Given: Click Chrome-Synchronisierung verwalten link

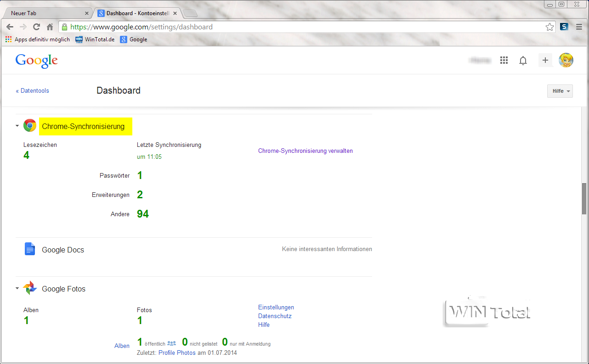Looking at the screenshot, I should point(306,151).
